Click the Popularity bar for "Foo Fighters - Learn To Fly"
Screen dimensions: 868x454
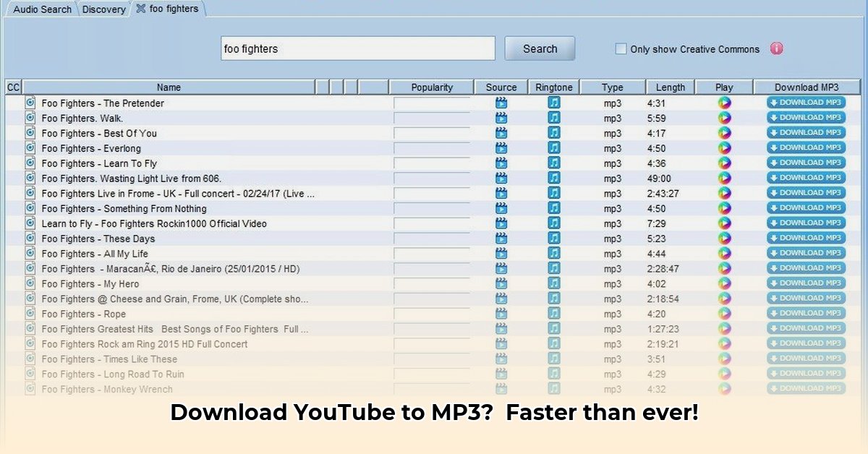(432, 163)
